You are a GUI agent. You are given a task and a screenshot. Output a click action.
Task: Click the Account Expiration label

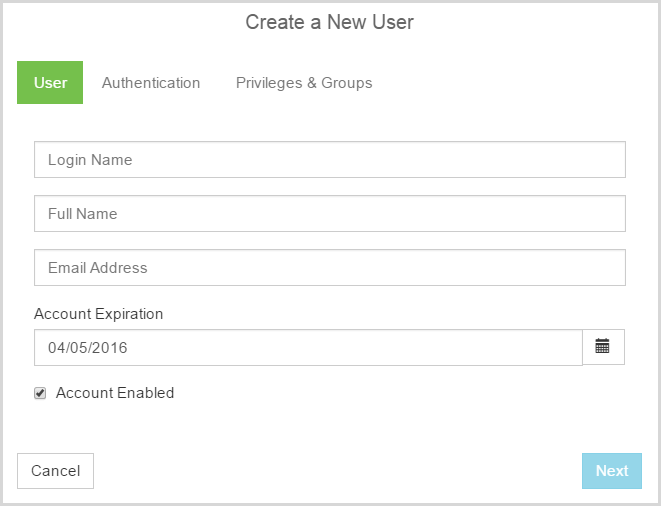click(x=98, y=314)
